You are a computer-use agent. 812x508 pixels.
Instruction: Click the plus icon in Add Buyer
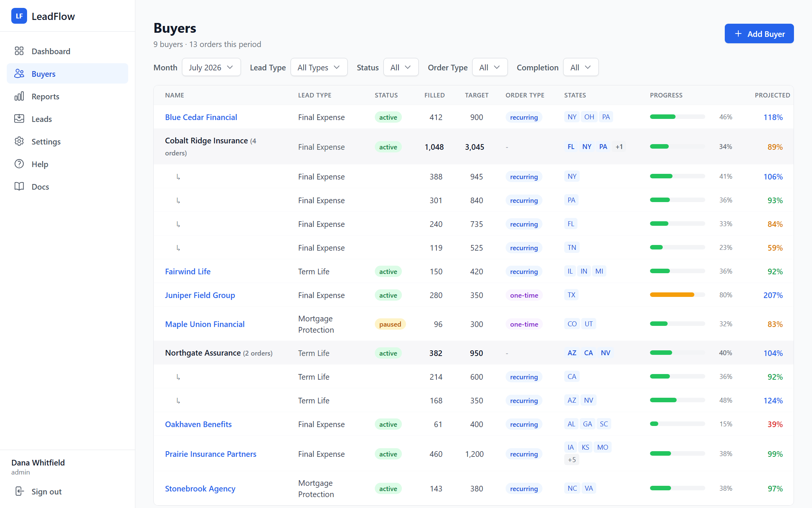tap(738, 34)
